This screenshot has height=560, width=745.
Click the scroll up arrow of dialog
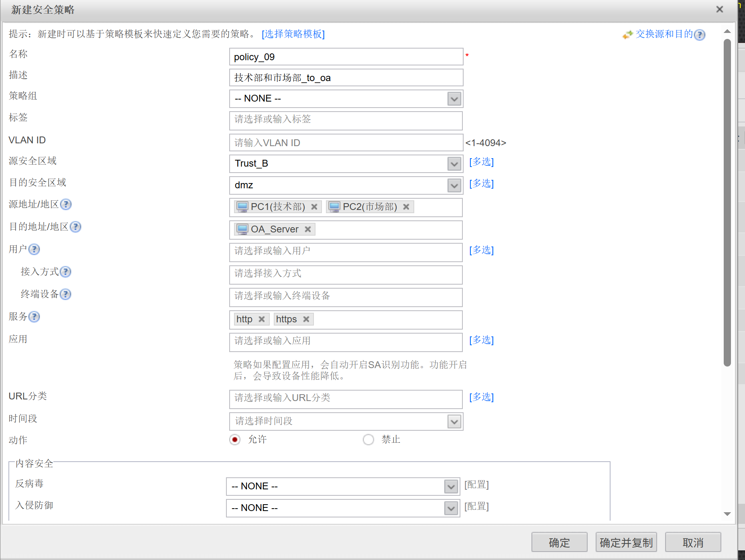coord(727,31)
